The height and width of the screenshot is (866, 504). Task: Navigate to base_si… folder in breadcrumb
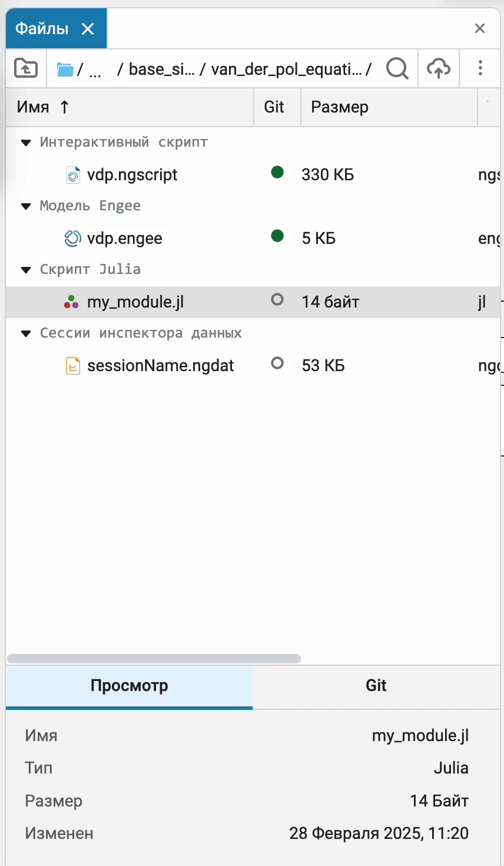pos(162,70)
